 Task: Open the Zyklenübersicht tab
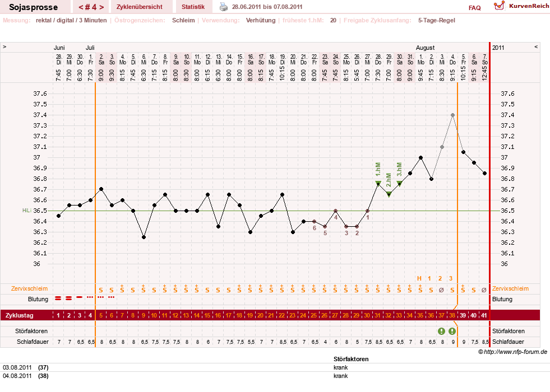[x=140, y=7]
